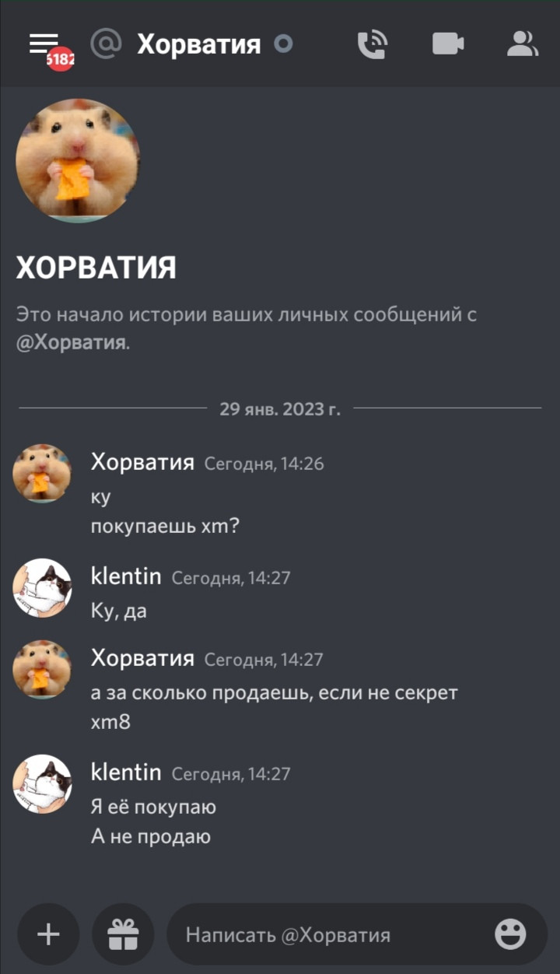This screenshot has width=560, height=974.
Task: Open the emoji picker
Action: point(510,934)
